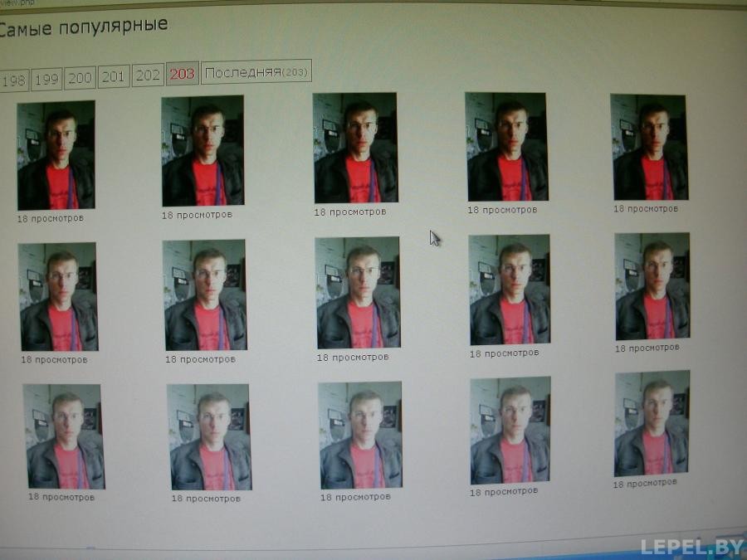Open fifth thumbnail in middle row

tap(652, 286)
